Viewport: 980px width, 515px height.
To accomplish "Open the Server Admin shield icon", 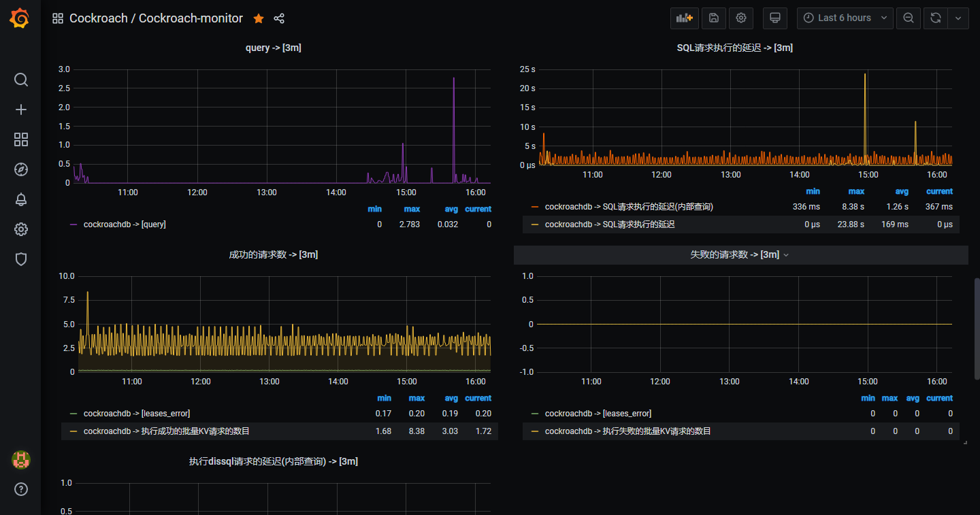I will click(x=21, y=259).
